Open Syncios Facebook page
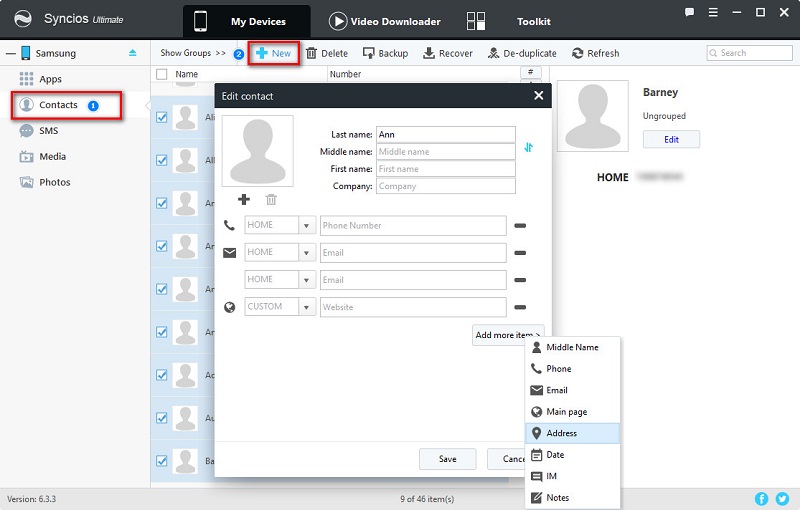This screenshot has height=510, width=800. tap(761, 498)
